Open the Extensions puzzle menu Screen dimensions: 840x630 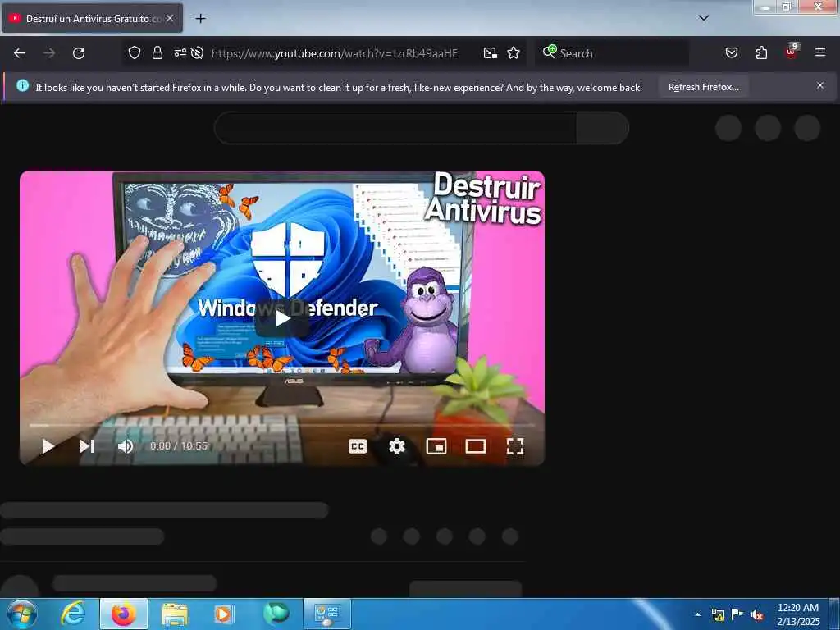tap(761, 53)
